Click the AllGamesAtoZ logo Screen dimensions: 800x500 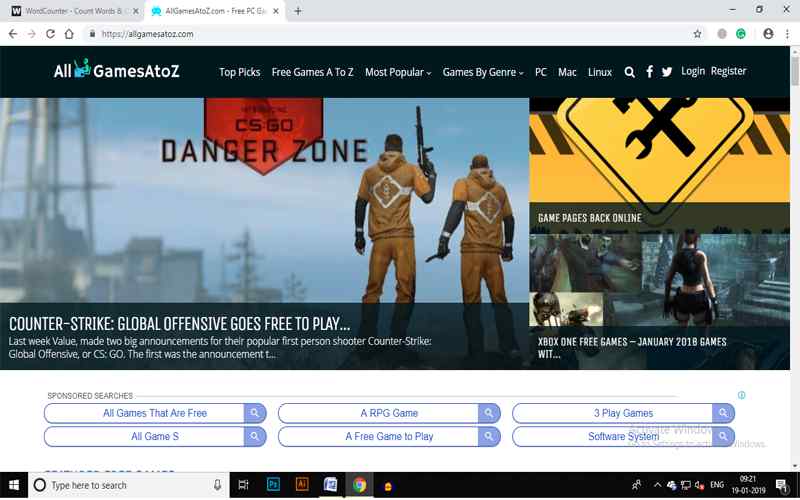(x=116, y=70)
